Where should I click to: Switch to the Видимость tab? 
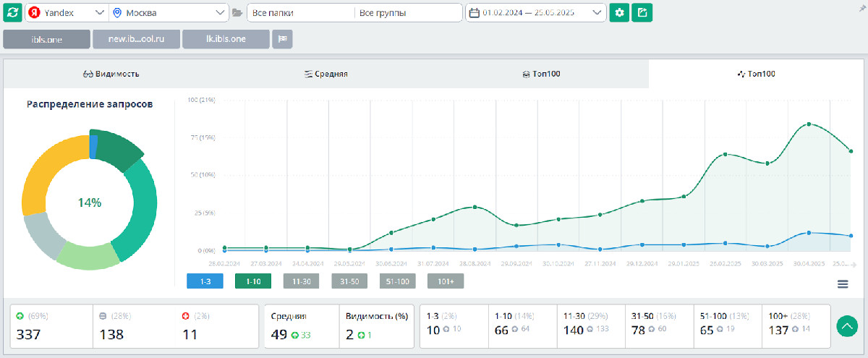point(111,74)
